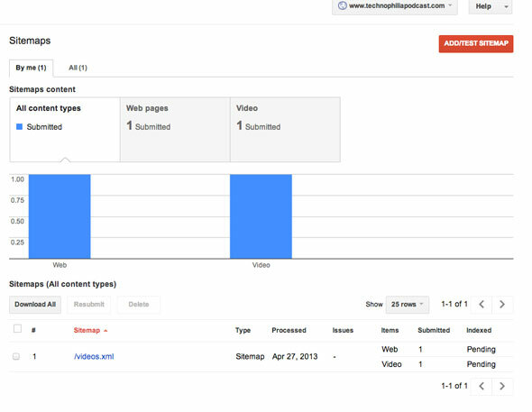The image size is (532, 412).
Task: Select the Web pages content type panel
Action: (x=175, y=130)
